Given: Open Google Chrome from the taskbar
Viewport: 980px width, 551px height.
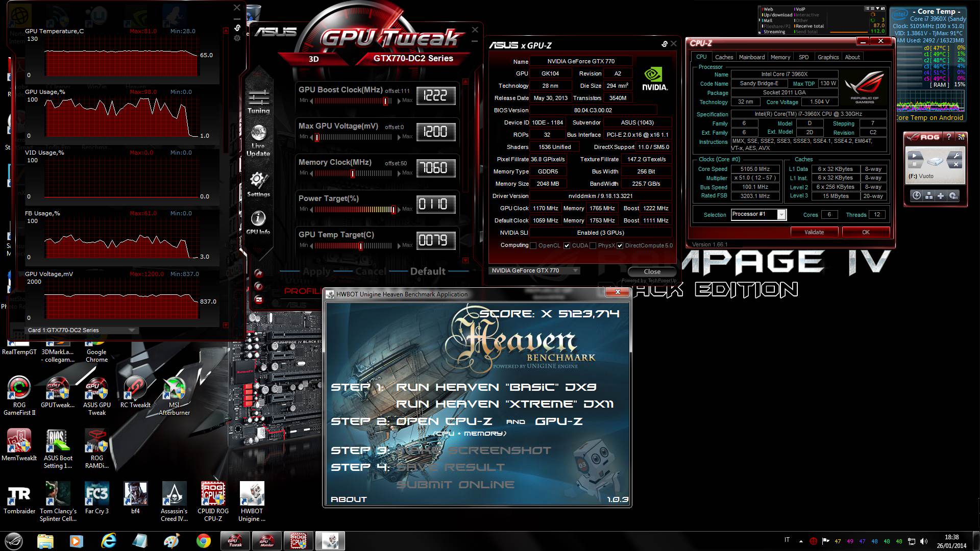Looking at the screenshot, I should tap(203, 541).
